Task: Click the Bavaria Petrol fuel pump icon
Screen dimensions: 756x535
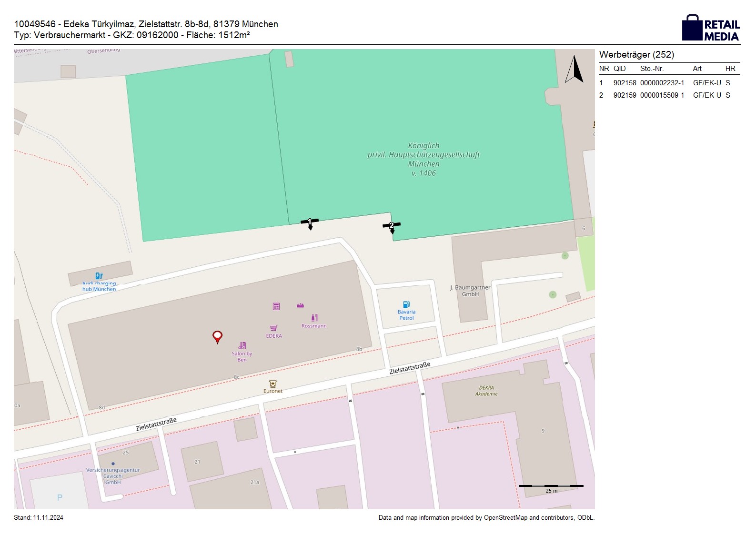Action: point(406,304)
